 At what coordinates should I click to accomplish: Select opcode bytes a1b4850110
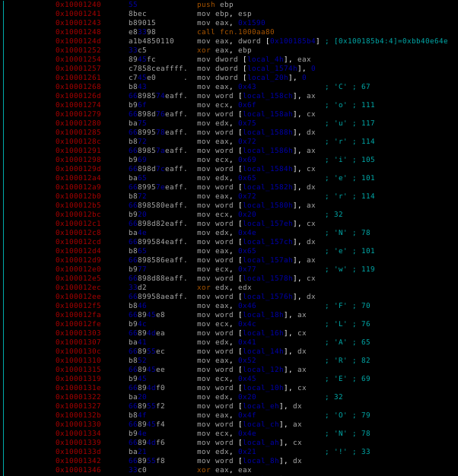151,41
